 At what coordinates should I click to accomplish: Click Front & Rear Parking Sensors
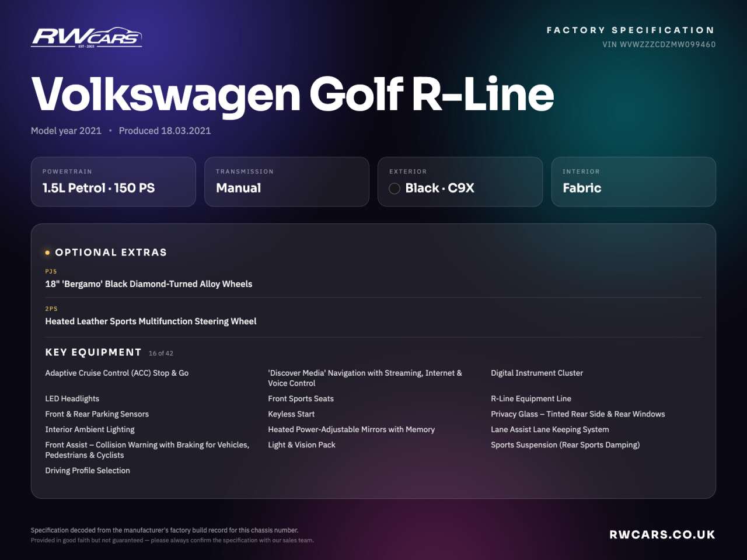click(x=97, y=414)
